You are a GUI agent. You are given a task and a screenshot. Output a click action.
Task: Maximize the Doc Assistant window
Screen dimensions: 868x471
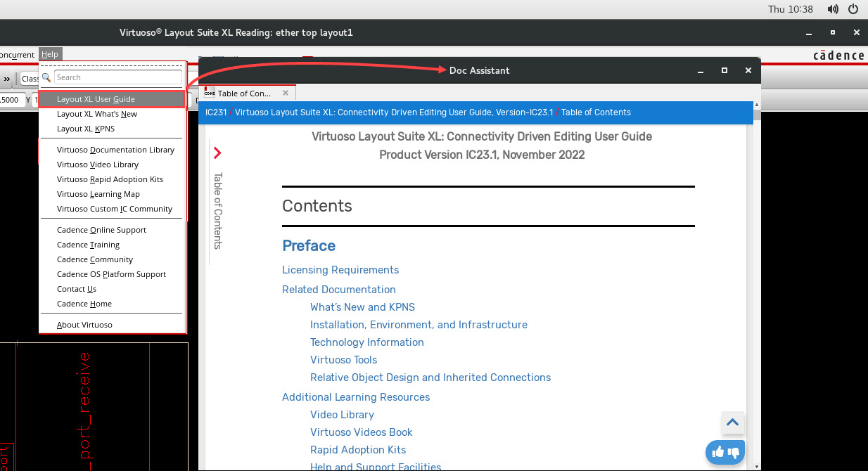tap(725, 70)
